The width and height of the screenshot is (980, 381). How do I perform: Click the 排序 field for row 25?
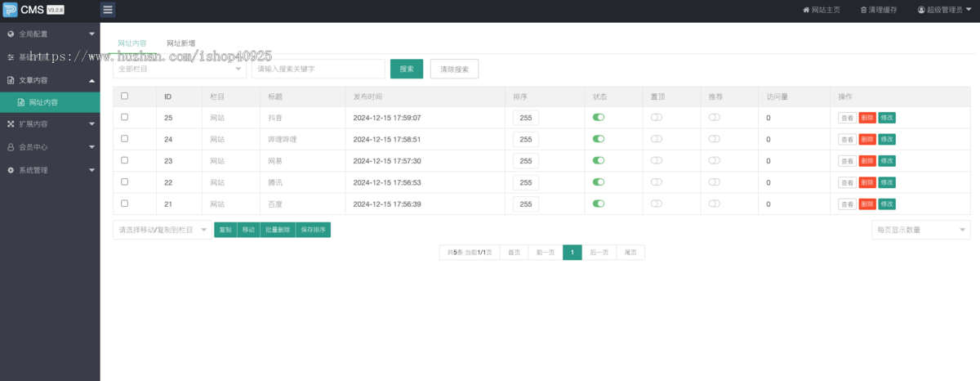point(526,118)
